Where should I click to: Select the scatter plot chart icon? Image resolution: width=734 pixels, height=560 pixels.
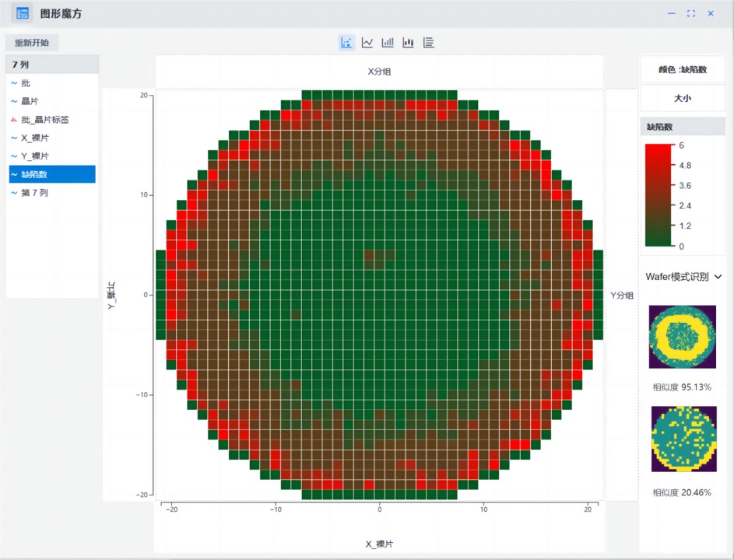coord(346,43)
